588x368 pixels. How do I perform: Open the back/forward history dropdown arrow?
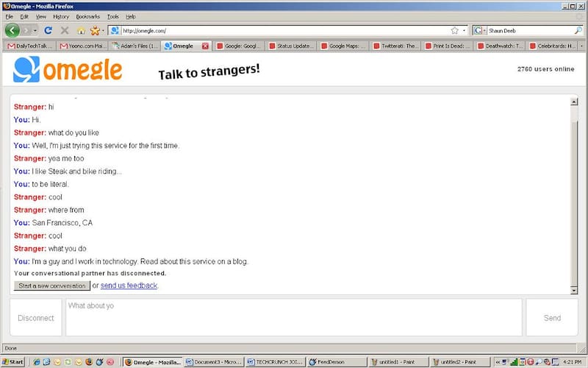[x=35, y=31]
